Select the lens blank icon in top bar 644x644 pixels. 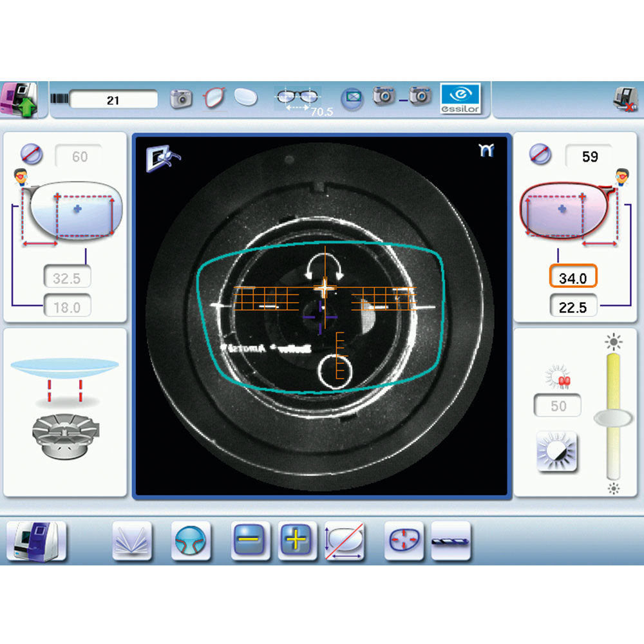(x=245, y=98)
